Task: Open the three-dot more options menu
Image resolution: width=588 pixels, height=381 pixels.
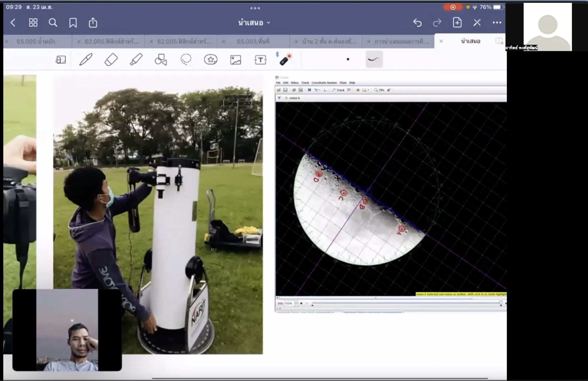Action: 497,23
